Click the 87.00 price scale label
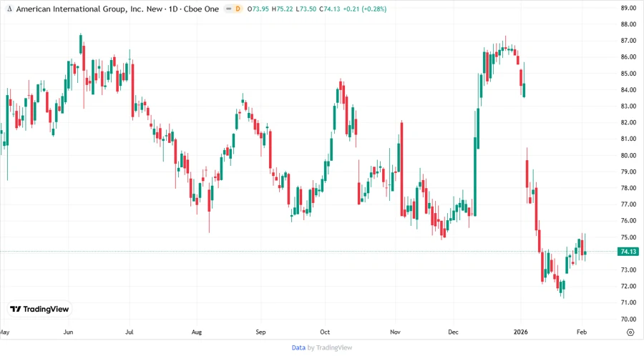644x356 pixels. [x=628, y=41]
